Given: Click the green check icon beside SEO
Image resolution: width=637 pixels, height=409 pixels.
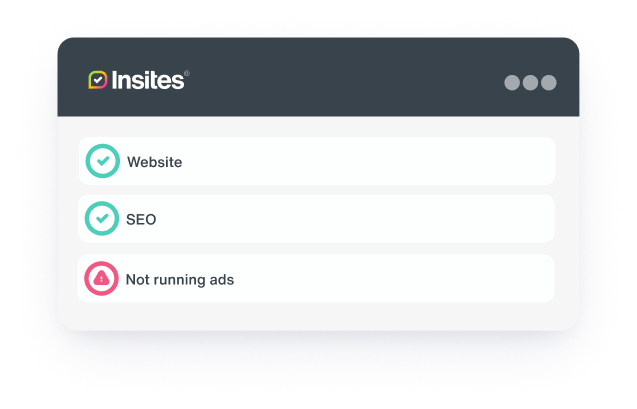Looking at the screenshot, I should click(102, 219).
